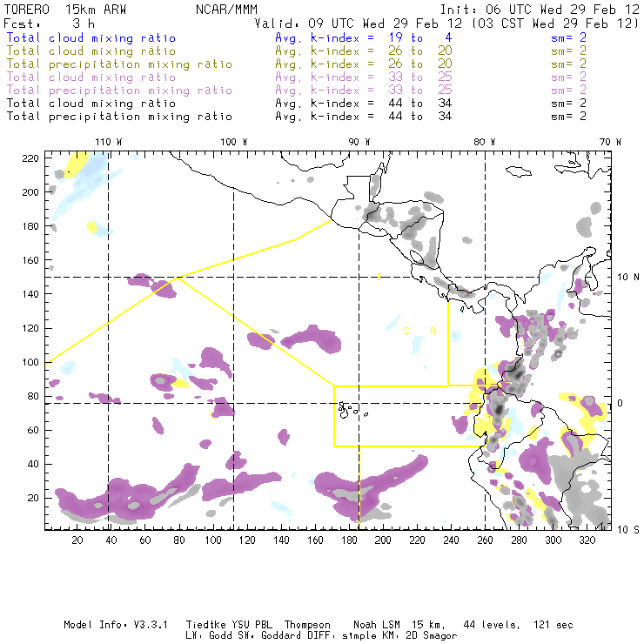Select the "Thompson" microphysics text
Image resolution: width=644 pixels, height=644 pixels.
click(x=307, y=625)
